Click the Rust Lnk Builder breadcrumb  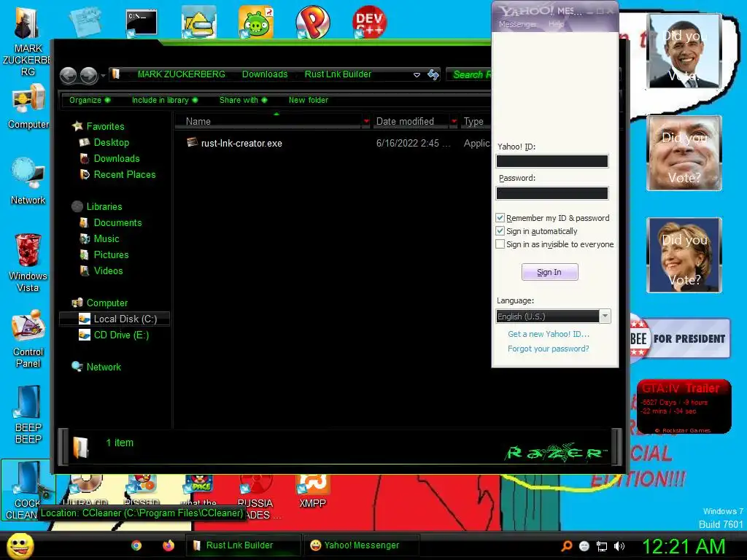338,74
